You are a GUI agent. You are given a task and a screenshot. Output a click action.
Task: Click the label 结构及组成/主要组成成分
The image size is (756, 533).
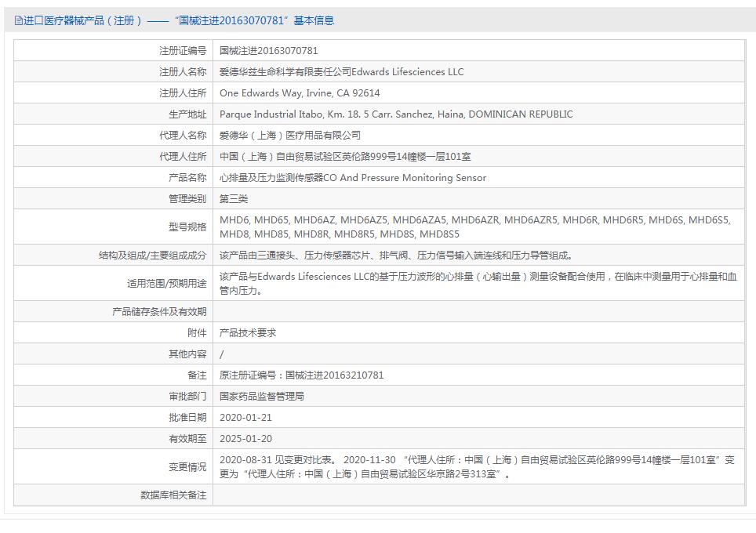[x=152, y=256]
